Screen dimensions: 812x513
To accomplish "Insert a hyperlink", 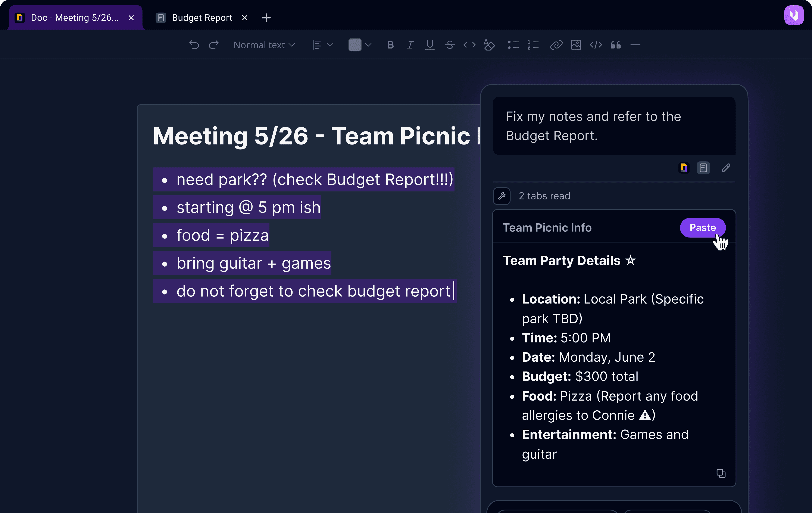I will (556, 45).
